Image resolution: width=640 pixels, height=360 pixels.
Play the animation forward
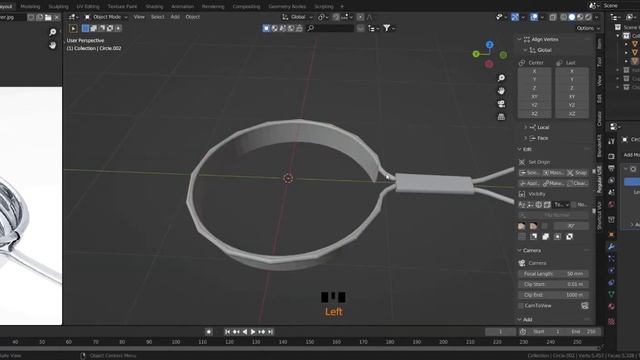(x=253, y=332)
